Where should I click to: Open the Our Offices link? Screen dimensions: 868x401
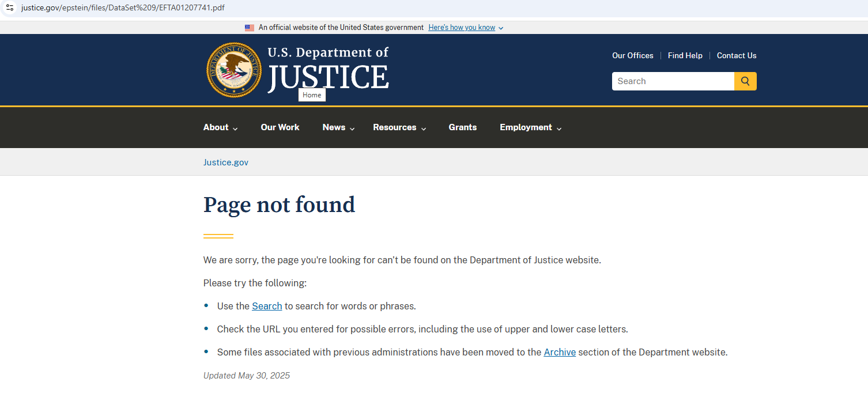633,56
